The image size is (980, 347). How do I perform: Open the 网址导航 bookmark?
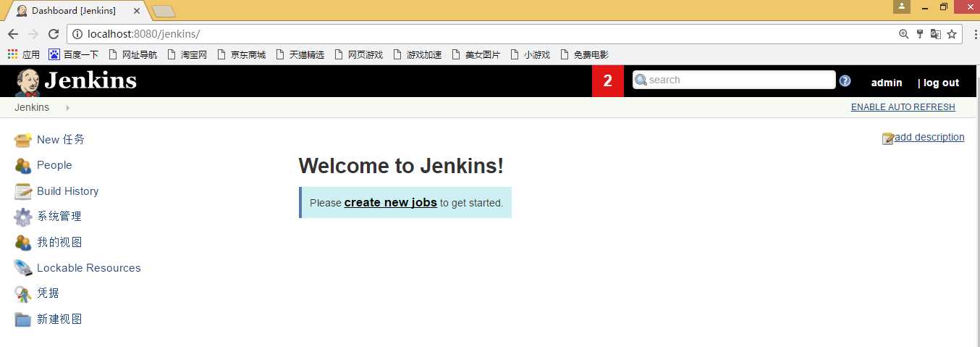click(133, 54)
